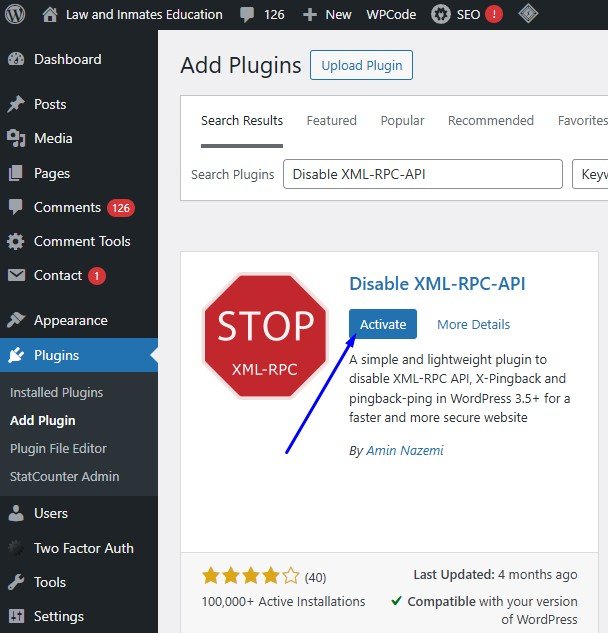
Task: Click the Tools wrench icon
Action: pos(16,583)
